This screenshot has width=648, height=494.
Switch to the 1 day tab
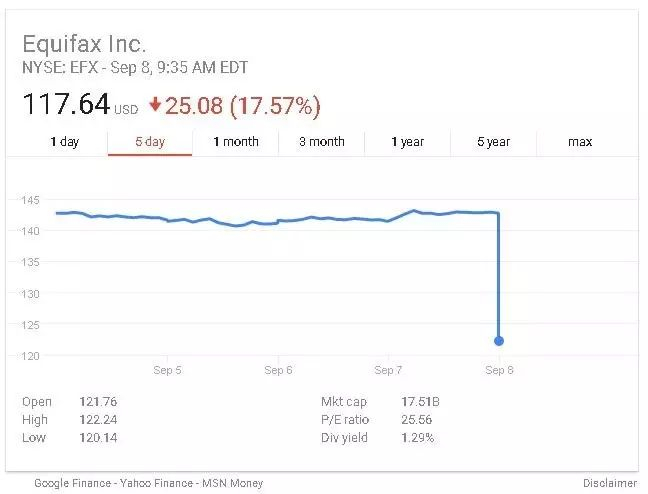coord(64,142)
